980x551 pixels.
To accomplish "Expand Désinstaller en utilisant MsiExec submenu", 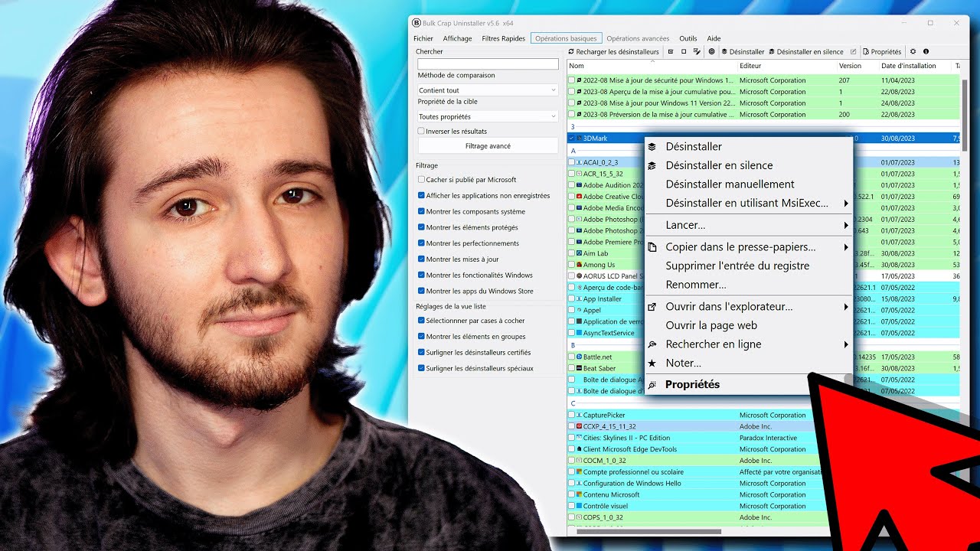I will click(846, 204).
